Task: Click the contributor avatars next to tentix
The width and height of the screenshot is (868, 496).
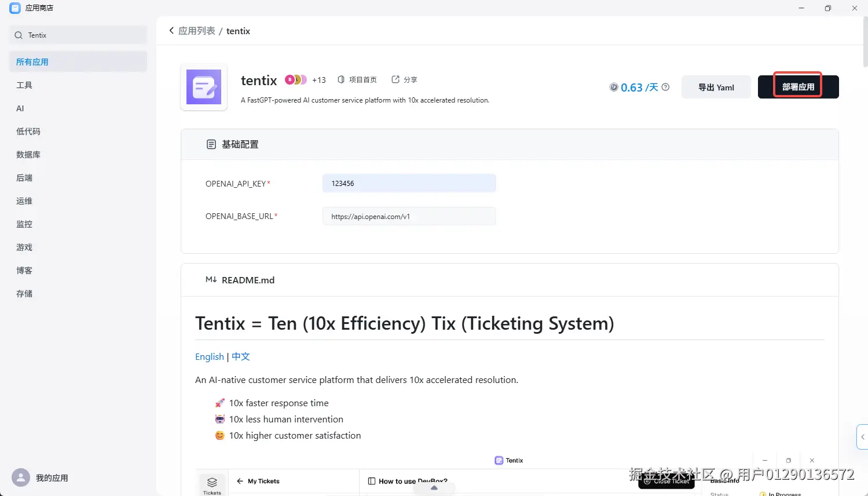Action: [296, 80]
